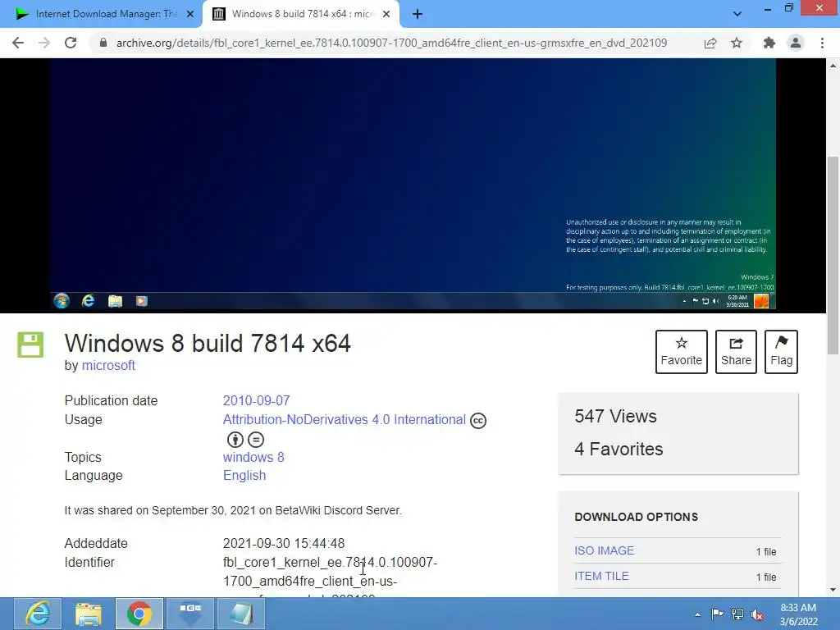The height and width of the screenshot is (630, 840).
Task: Click the CC no-derivatives equals icon
Action: [256, 440]
